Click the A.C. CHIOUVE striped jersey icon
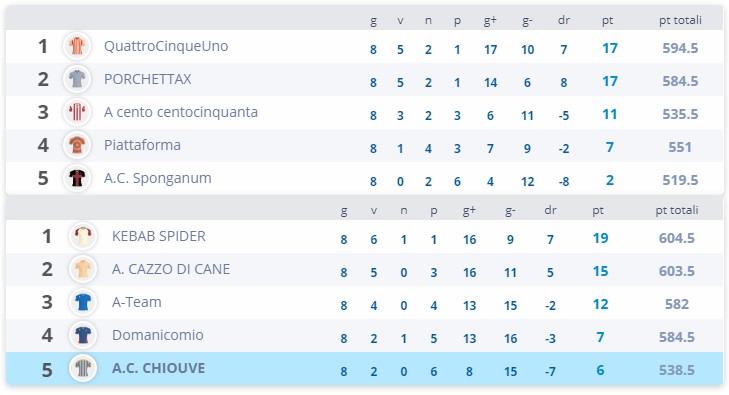The width and height of the screenshot is (729, 395). 83,369
